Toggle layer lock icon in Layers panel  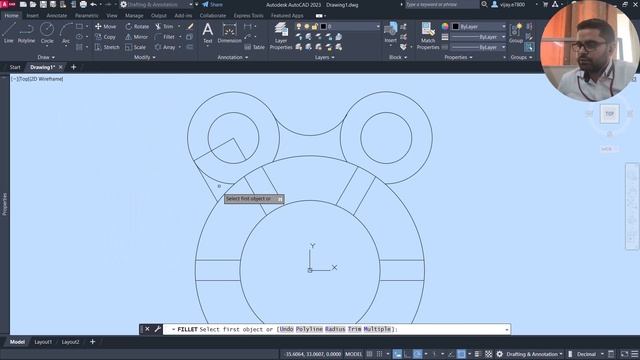click(315, 27)
